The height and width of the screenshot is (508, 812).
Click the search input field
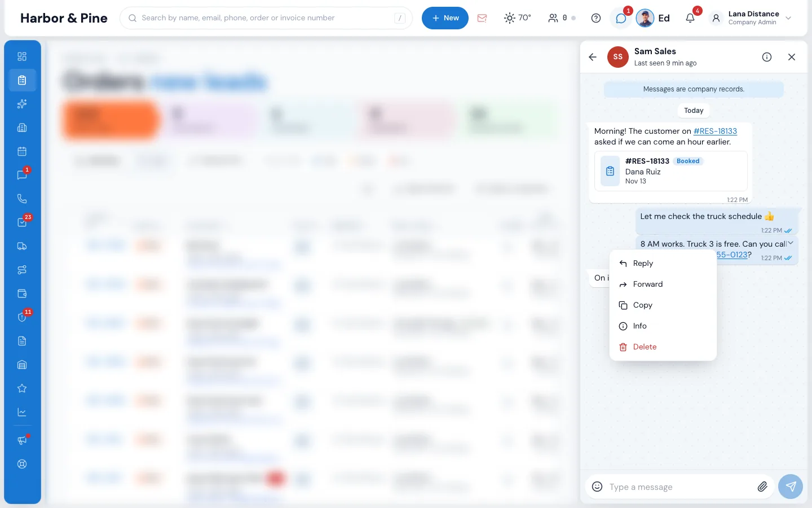click(266, 18)
